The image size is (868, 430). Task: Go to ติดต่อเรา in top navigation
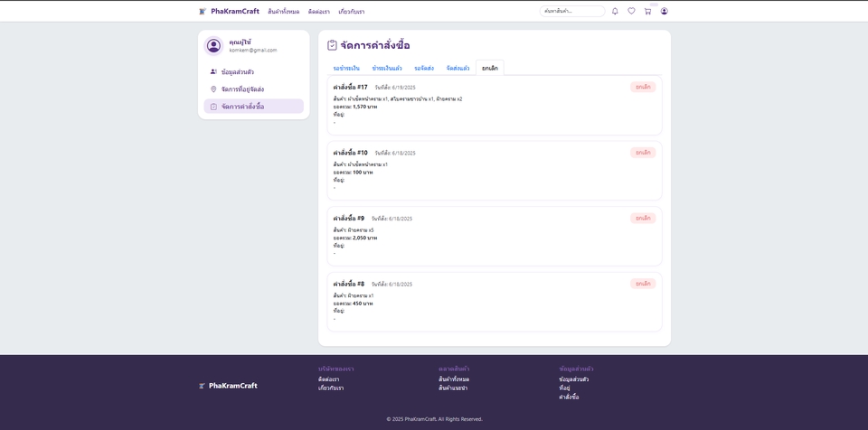318,12
